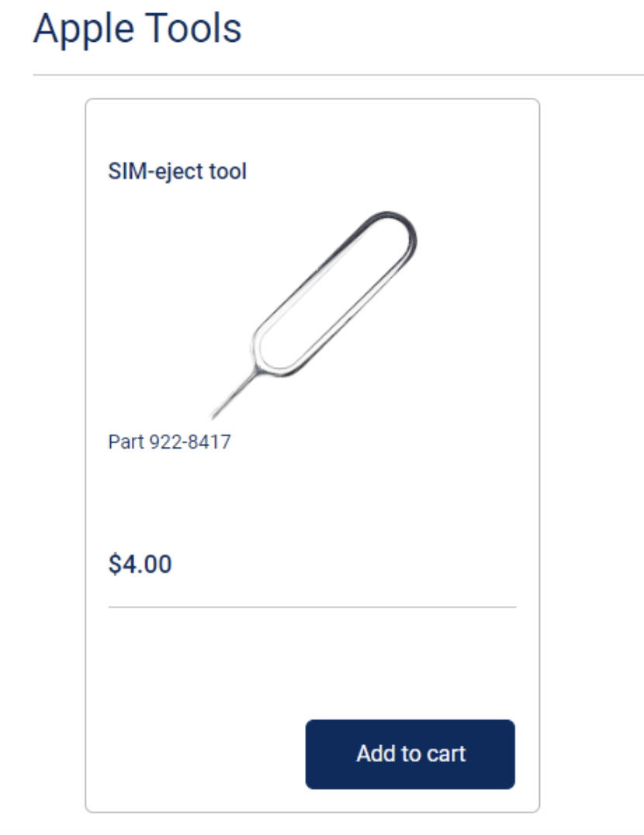
Task: Click the word "Apple" in the heading
Action: (81, 29)
